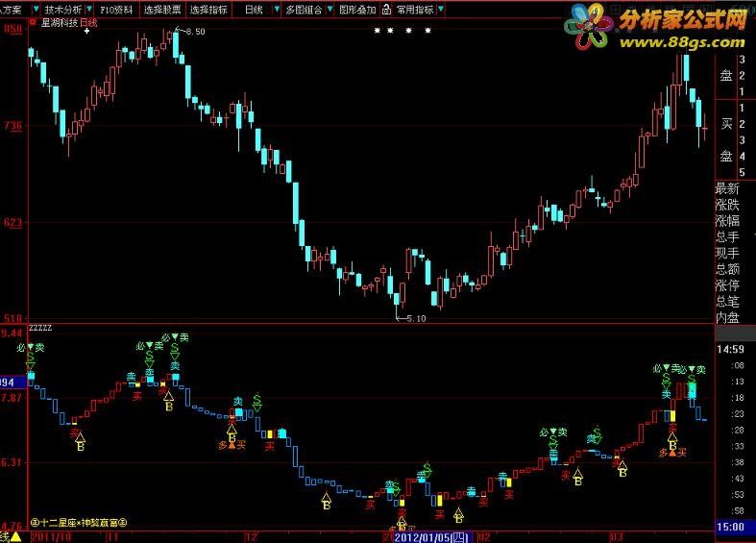Click the 十二星座×神貌赢富 indicator text
The height and width of the screenshot is (543, 756).
[79, 522]
